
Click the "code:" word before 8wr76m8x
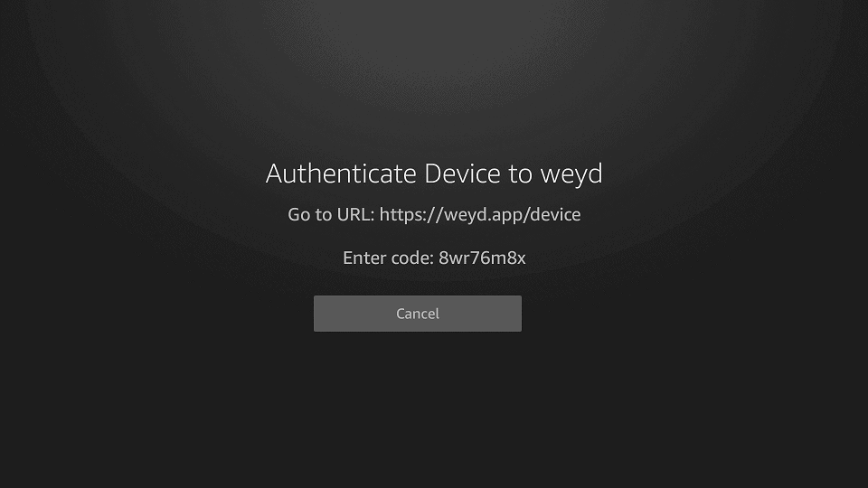tap(411, 258)
